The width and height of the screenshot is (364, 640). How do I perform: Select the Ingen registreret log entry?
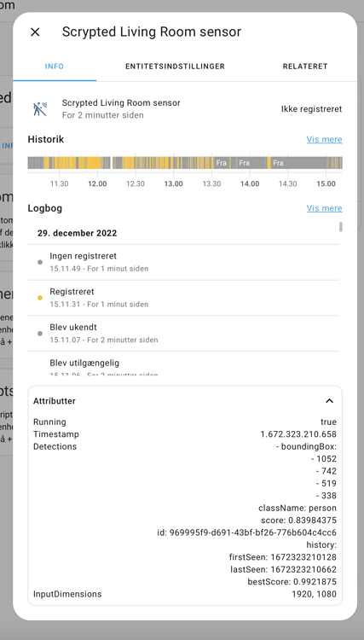coord(183,263)
